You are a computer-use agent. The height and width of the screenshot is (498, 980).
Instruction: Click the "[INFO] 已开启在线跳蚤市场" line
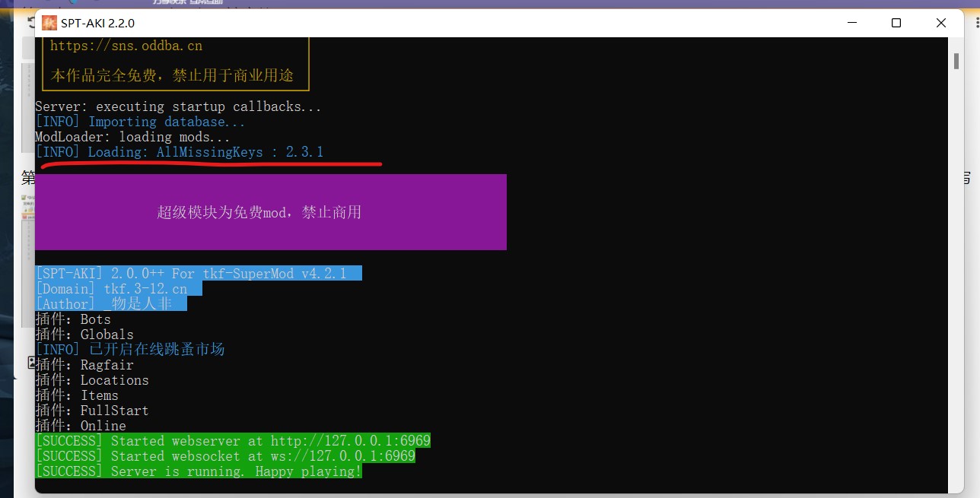tap(130, 350)
